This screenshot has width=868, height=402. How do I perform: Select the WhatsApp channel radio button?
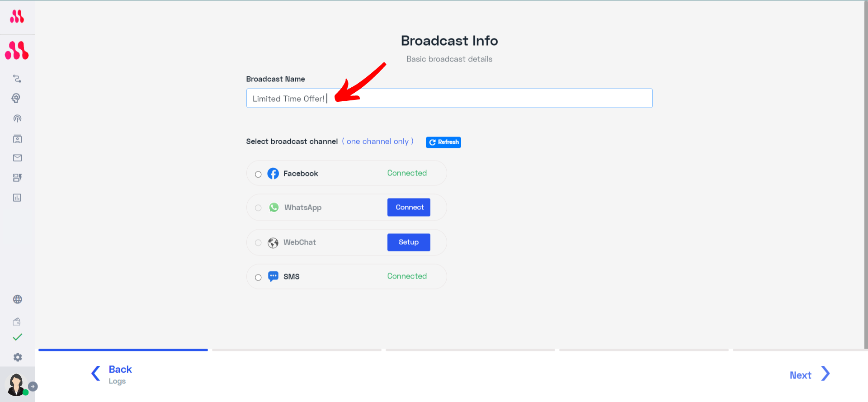tap(258, 208)
